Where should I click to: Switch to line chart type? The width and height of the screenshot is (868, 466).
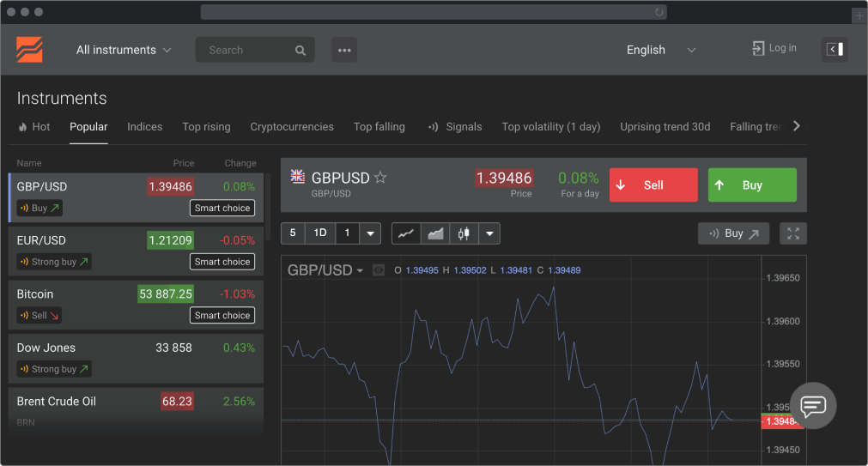[406, 233]
